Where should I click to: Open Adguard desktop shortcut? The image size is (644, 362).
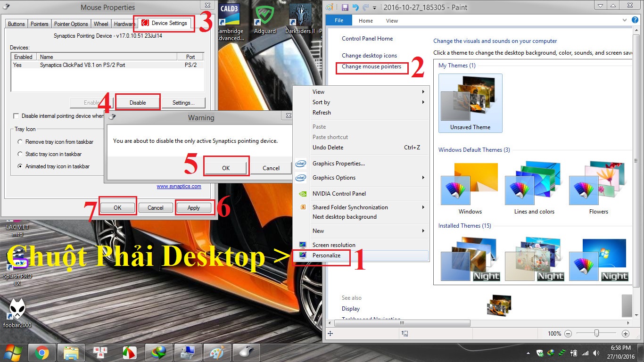(x=265, y=19)
